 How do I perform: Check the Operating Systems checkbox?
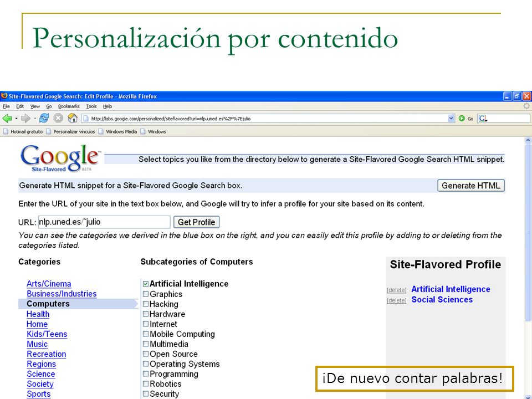(x=146, y=364)
